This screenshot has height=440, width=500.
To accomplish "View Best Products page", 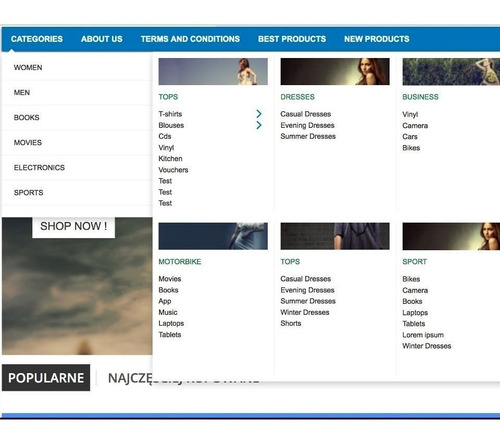I will (292, 39).
